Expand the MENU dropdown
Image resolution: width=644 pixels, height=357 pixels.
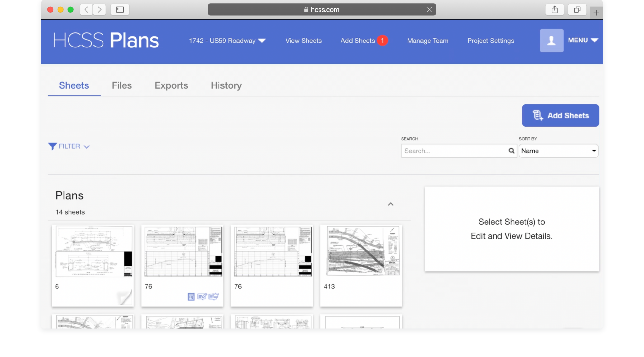point(582,40)
